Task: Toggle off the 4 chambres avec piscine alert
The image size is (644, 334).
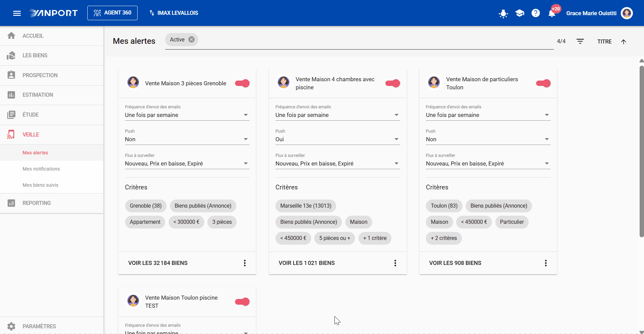Action: click(392, 83)
